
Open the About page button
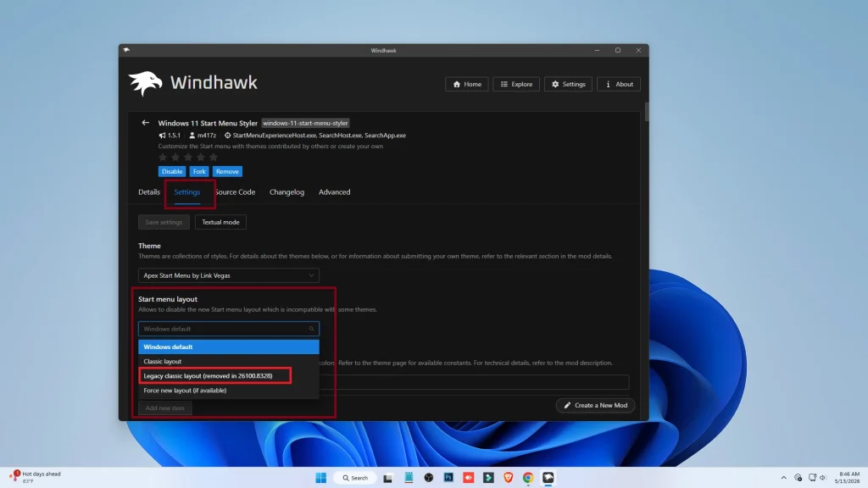click(x=618, y=84)
